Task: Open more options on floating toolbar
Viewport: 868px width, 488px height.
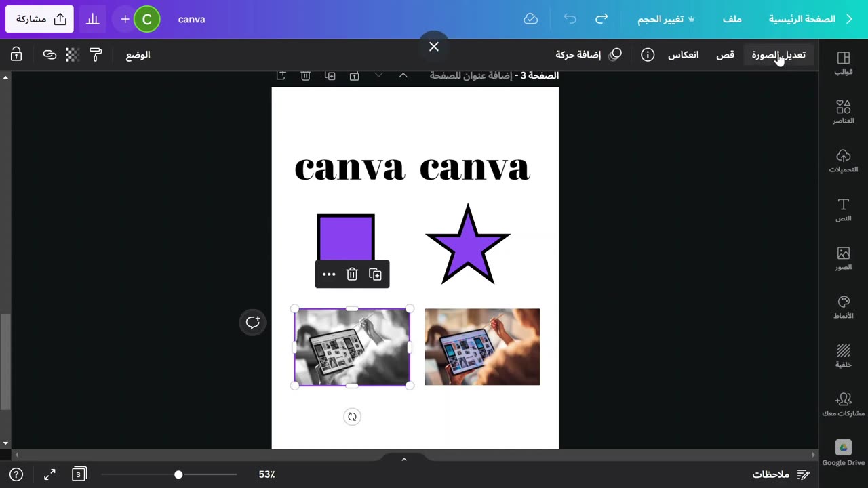Action: (329, 274)
